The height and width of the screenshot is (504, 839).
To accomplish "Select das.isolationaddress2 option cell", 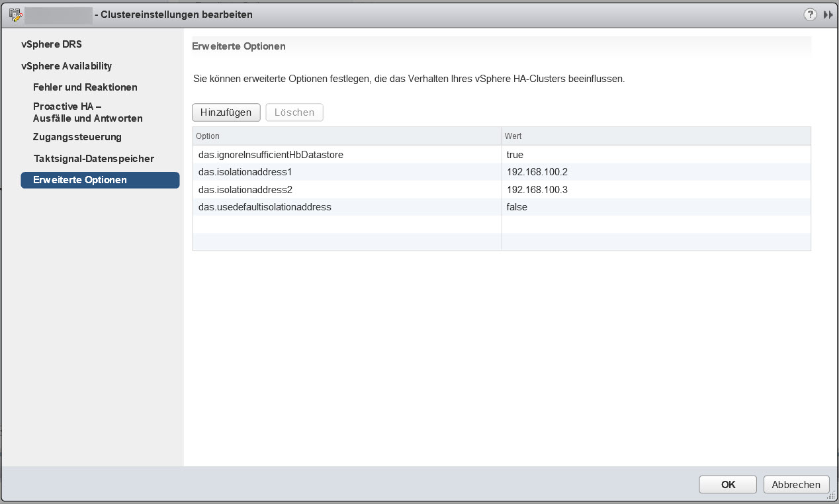I will point(347,189).
